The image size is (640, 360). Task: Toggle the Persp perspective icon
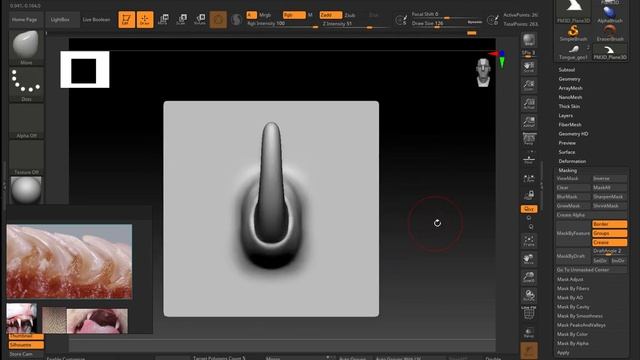click(529, 139)
